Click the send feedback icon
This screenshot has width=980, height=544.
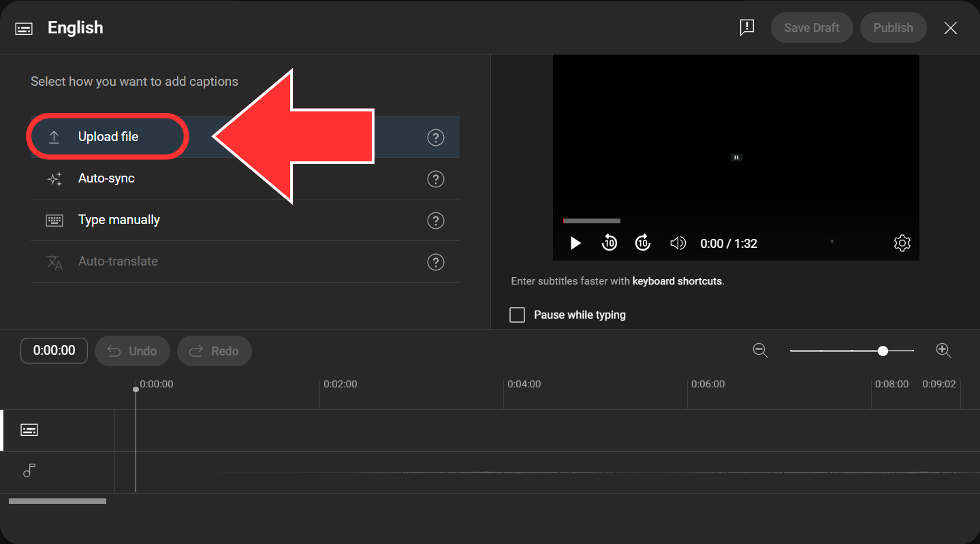pos(747,28)
